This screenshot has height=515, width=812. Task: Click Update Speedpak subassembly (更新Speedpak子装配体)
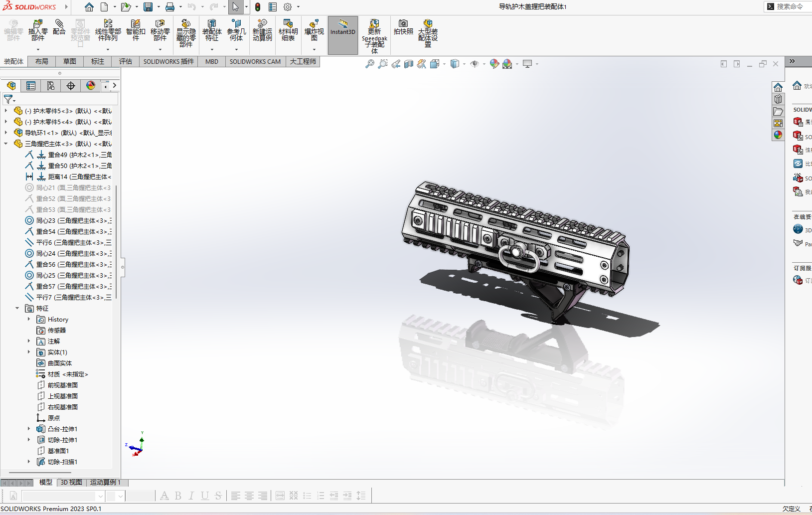point(374,36)
